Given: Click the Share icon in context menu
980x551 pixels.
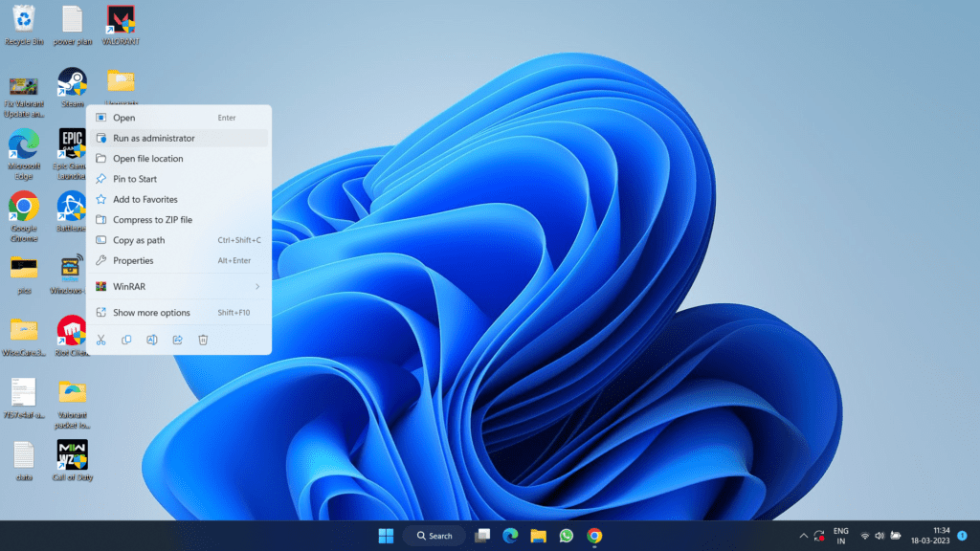Looking at the screenshot, I should (x=177, y=340).
